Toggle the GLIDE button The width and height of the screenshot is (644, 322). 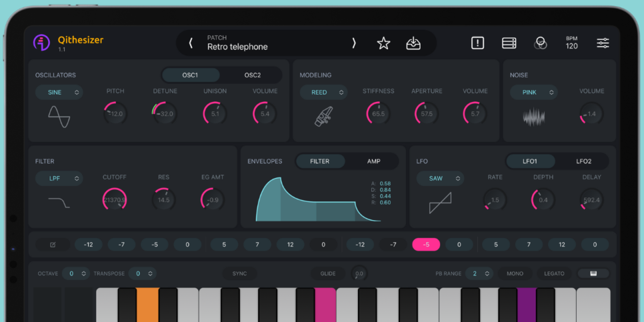(x=328, y=274)
